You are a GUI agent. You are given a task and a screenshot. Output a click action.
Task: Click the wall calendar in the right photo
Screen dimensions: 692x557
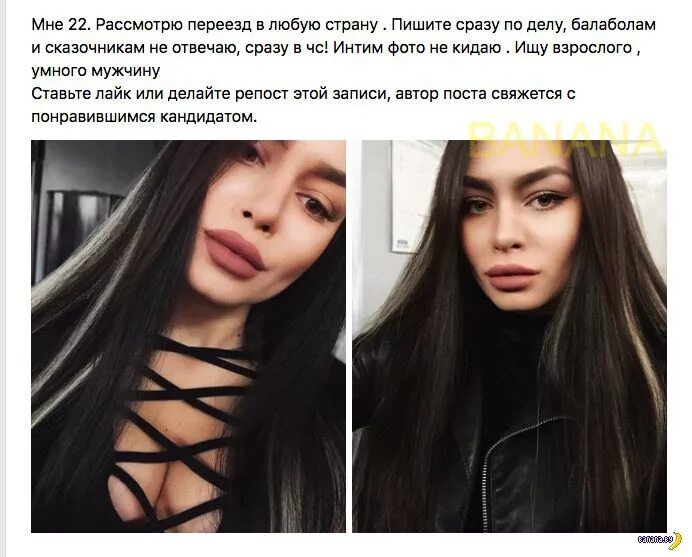413,196
